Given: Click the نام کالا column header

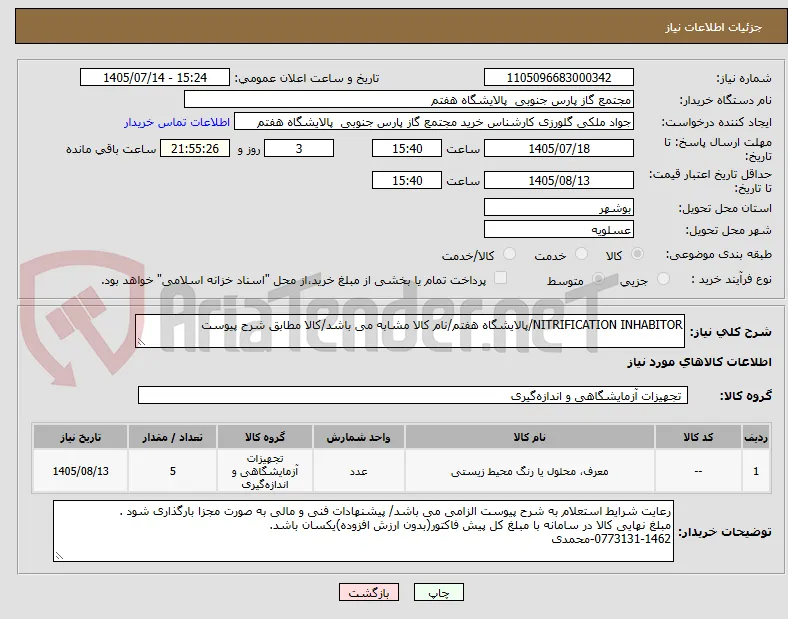Looking at the screenshot, I should point(530,437).
